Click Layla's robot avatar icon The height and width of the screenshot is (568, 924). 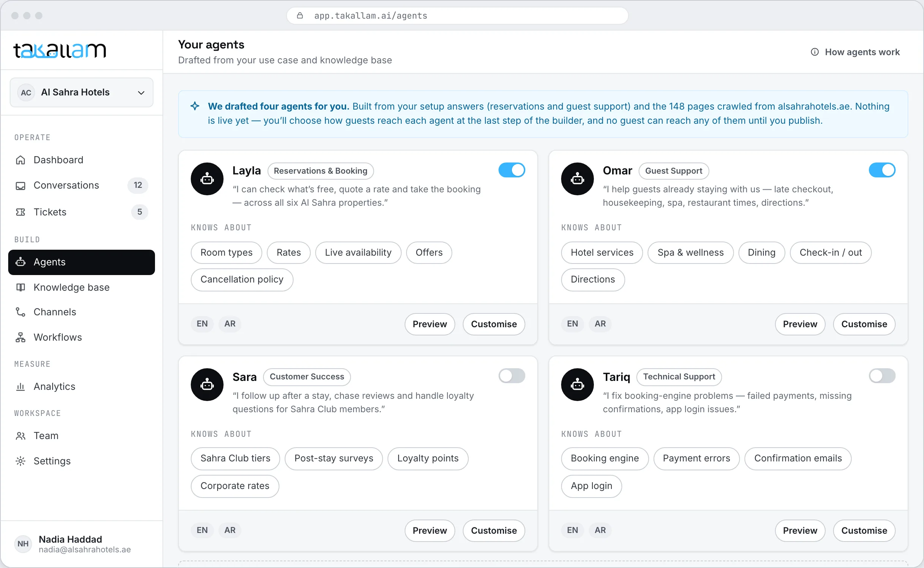pyautogui.click(x=207, y=179)
